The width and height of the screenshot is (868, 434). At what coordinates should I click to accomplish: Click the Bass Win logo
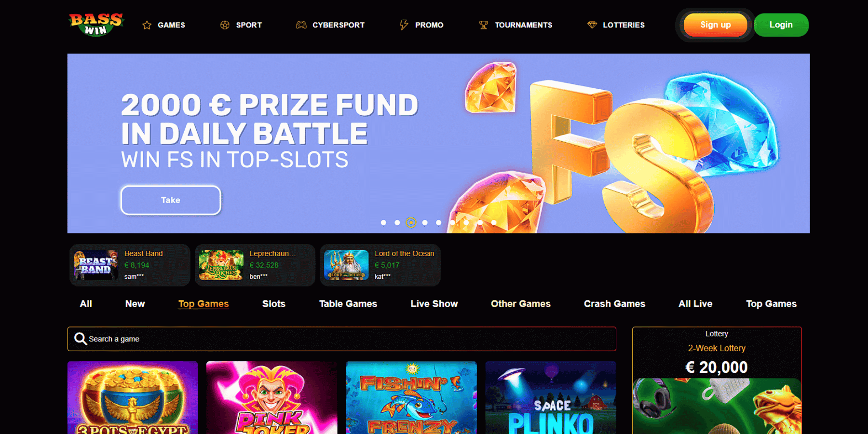[x=96, y=25]
